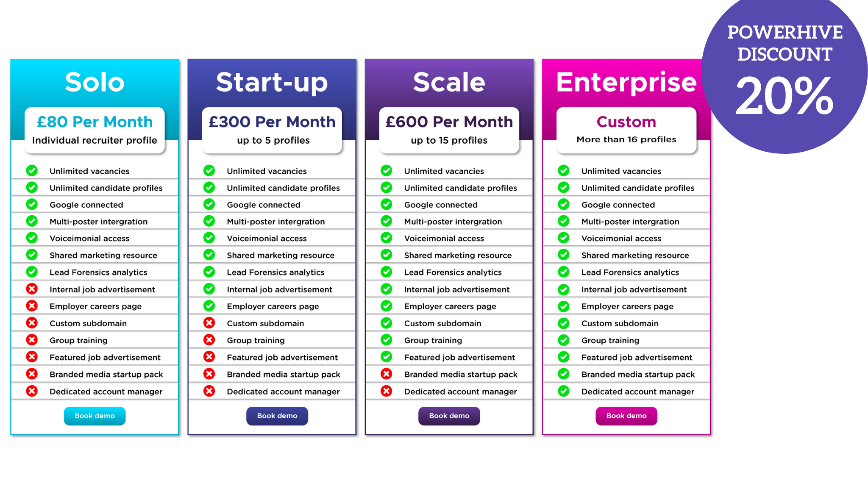868x478 pixels.
Task: Click Solo's red cross for Internal job advertisement
Action: [x=32, y=289]
